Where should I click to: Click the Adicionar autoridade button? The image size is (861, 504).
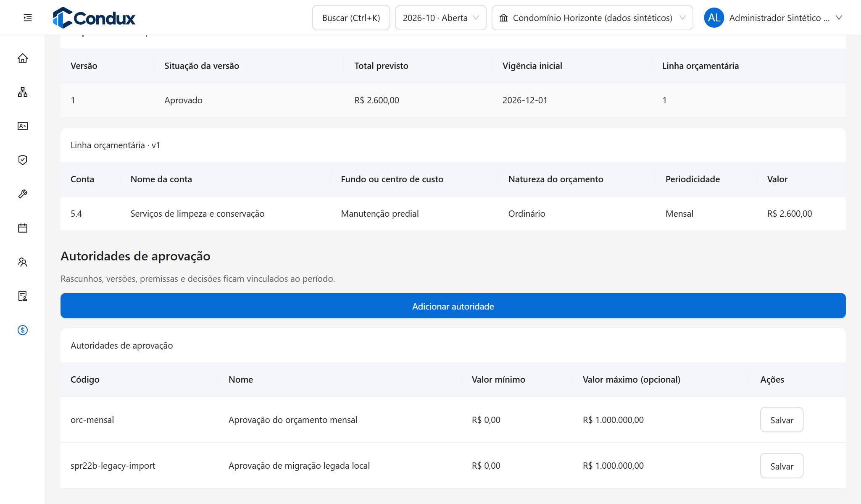click(453, 306)
